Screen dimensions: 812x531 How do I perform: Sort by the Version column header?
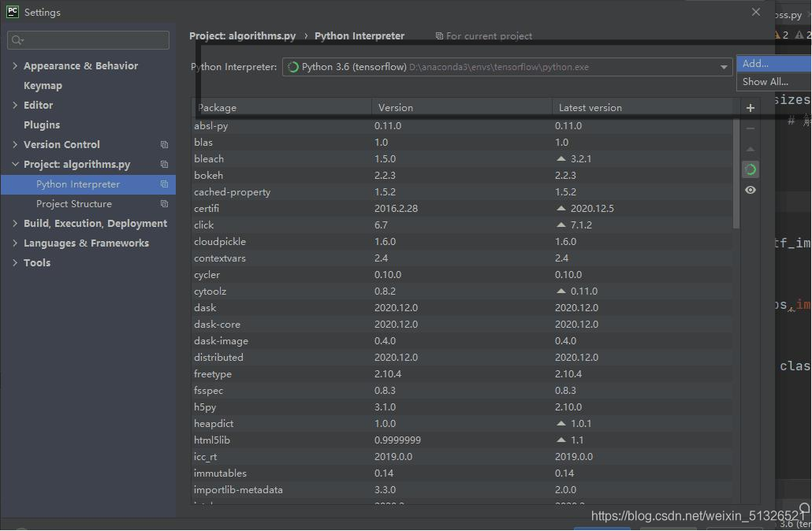461,108
